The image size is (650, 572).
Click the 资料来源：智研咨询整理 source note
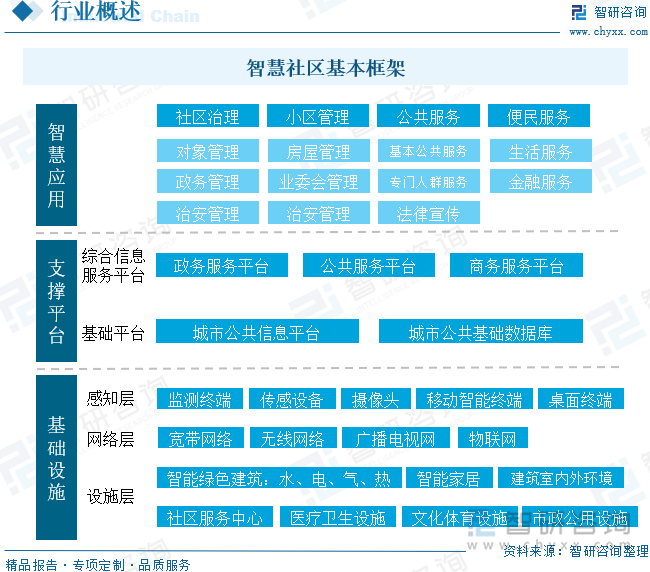coord(576,550)
